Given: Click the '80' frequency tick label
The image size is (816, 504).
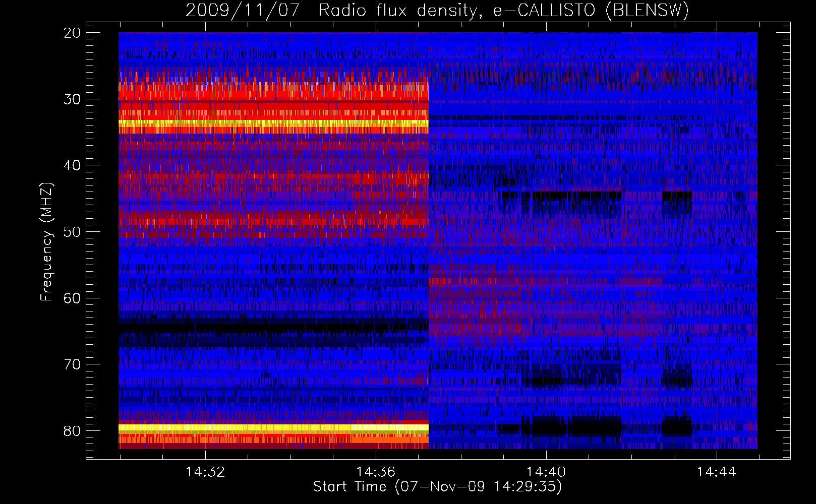Looking at the screenshot, I should [x=73, y=431].
